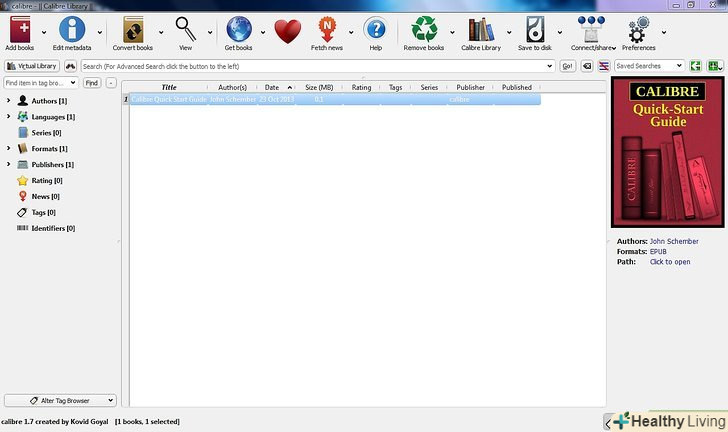
Task: Click the Series icon in tag browser
Action: (23, 132)
